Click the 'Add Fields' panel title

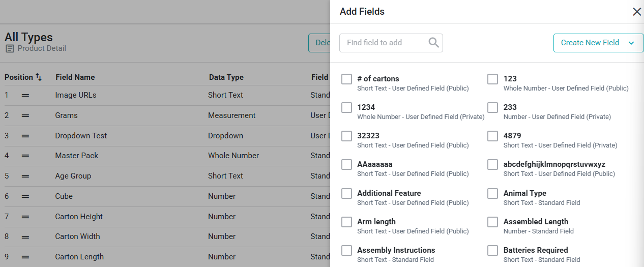click(362, 12)
